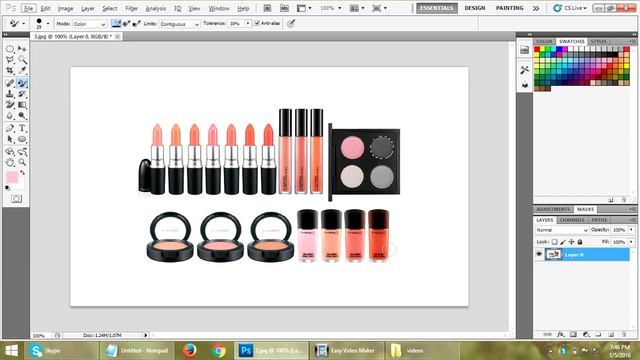Screen dimensions: 640x360
Task: Switch to the Paths tab
Action: coord(599,220)
